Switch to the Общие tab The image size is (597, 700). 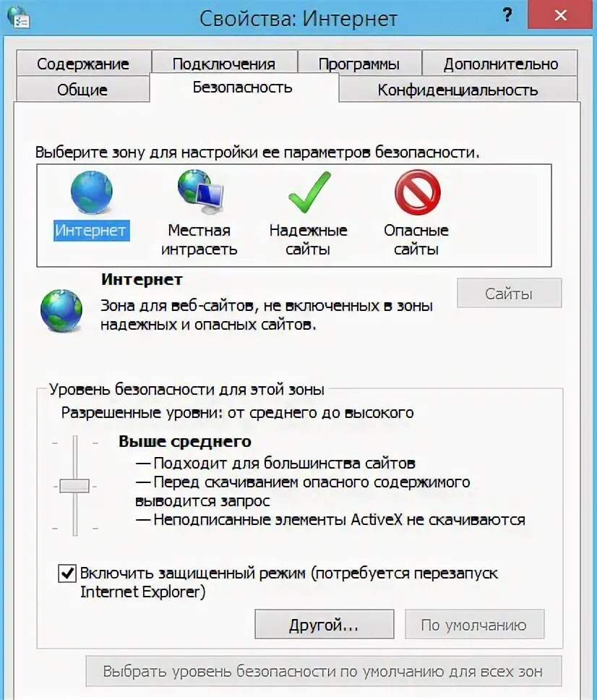click(x=82, y=90)
